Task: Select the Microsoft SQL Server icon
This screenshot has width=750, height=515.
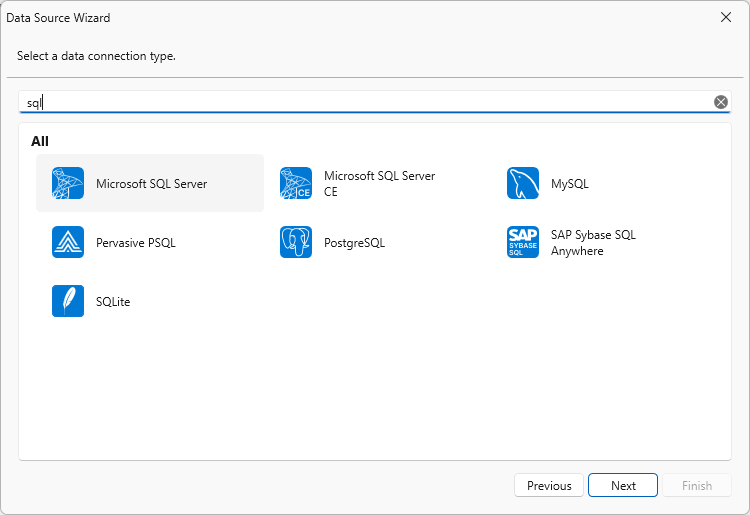Action: tap(68, 183)
